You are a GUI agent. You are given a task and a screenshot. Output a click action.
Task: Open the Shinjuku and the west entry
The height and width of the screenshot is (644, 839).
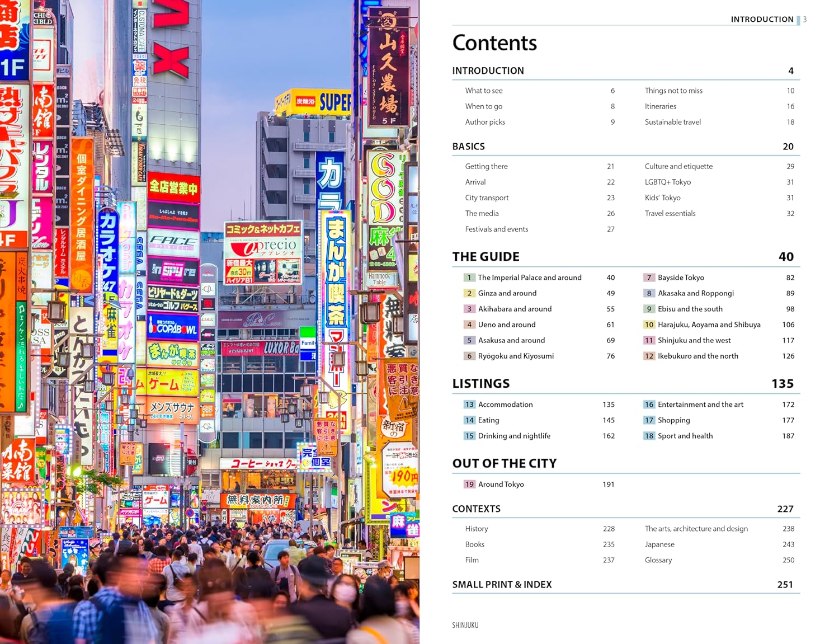coord(694,340)
